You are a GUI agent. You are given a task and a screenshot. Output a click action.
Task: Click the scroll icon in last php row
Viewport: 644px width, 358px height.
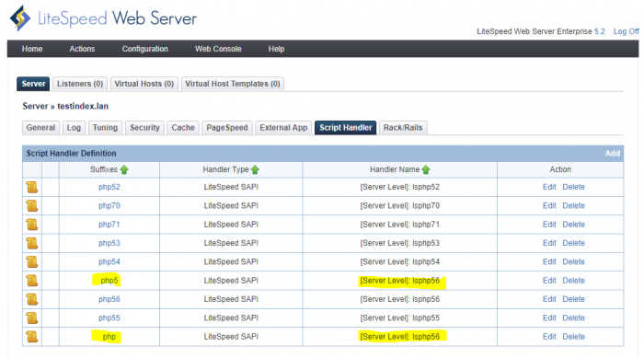32,337
